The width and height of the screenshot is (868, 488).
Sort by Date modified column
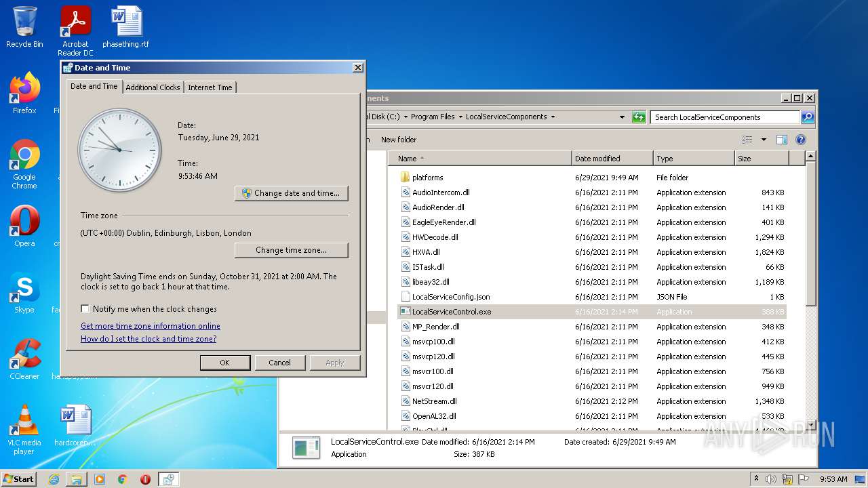click(x=612, y=159)
